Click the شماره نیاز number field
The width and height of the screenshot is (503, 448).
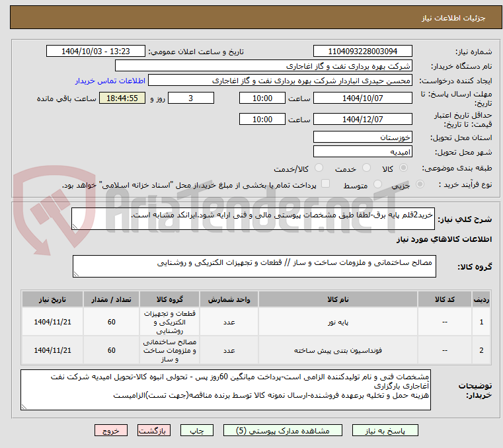click(362, 52)
